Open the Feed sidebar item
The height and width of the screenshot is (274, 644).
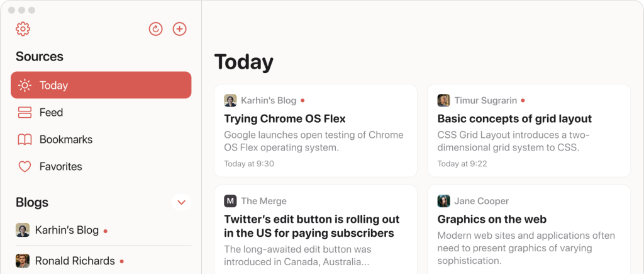click(51, 113)
